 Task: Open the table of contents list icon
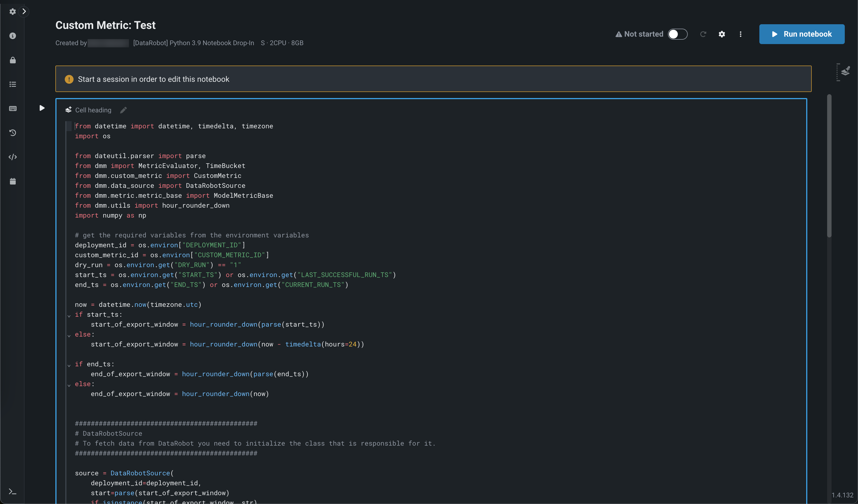pos(13,84)
